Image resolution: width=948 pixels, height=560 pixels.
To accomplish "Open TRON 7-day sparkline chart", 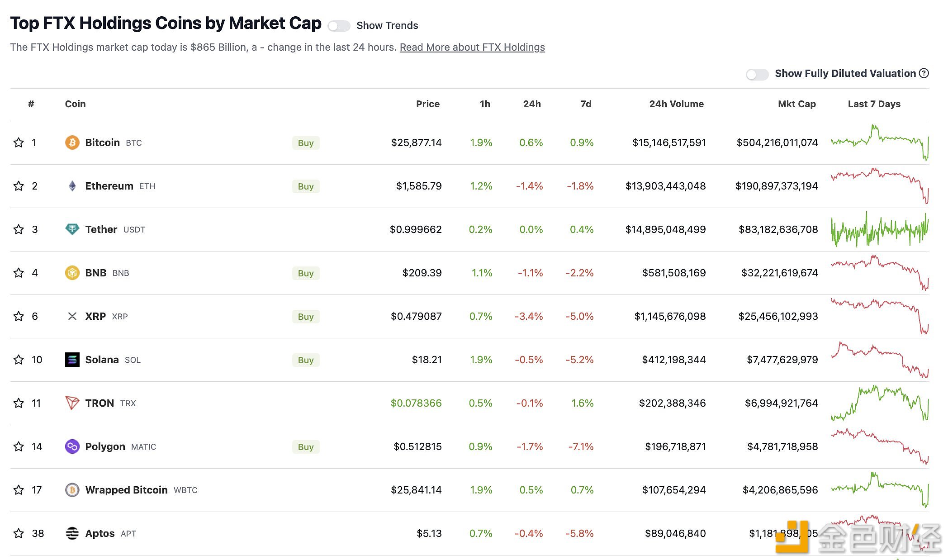I will pos(880,403).
